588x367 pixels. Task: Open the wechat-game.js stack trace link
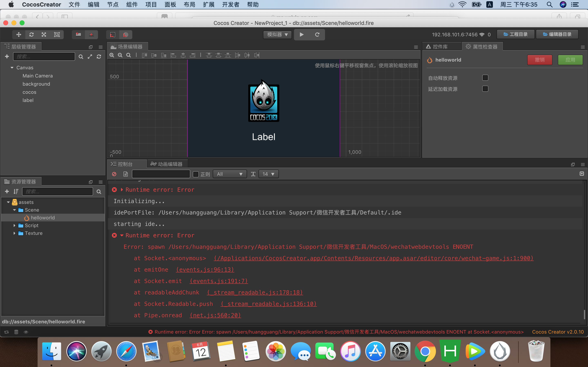(x=373, y=258)
